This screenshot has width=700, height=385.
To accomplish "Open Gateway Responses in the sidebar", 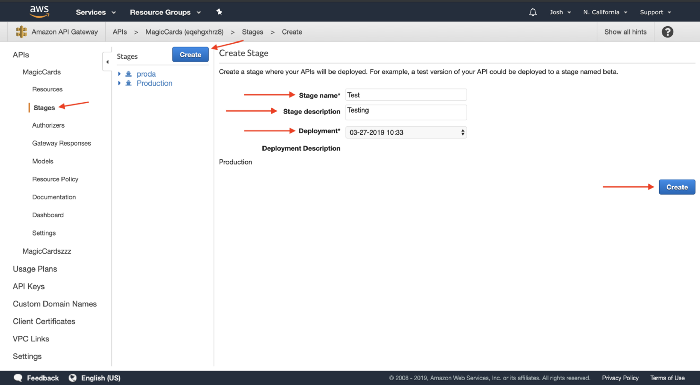I will [x=62, y=143].
